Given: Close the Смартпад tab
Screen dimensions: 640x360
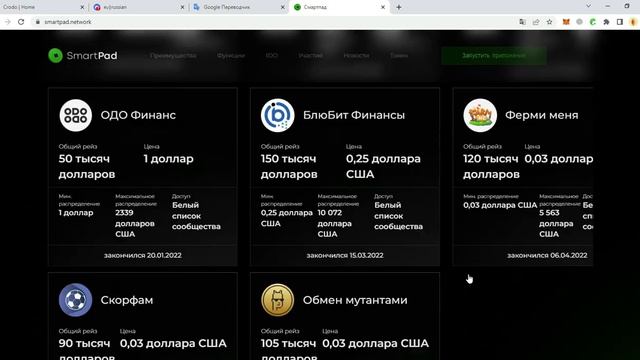Looking at the screenshot, I should [x=383, y=7].
